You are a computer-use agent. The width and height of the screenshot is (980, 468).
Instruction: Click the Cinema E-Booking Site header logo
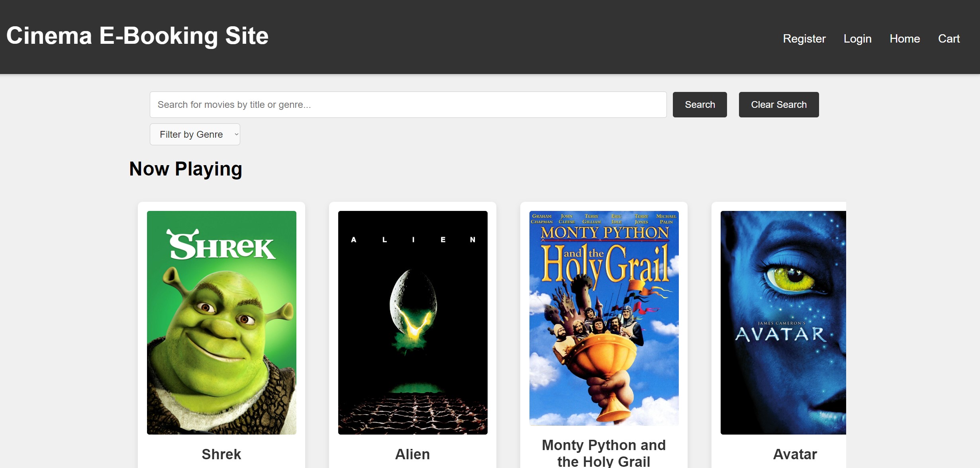[137, 36]
